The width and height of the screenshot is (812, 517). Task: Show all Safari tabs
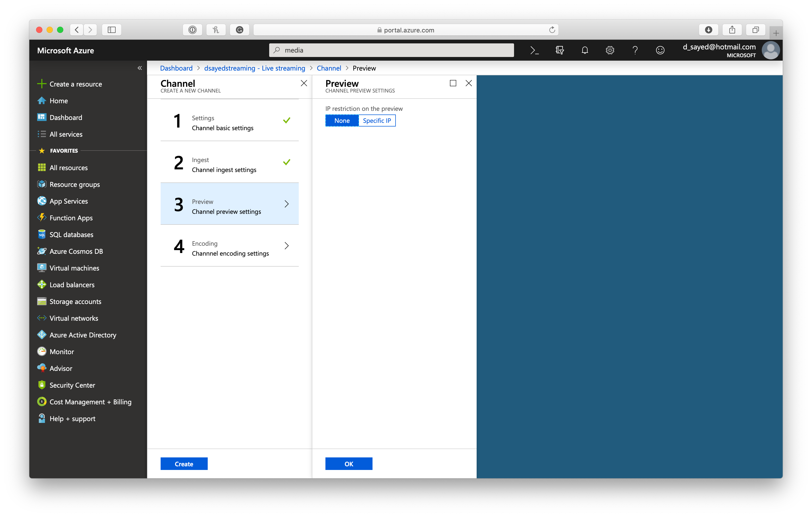756,30
